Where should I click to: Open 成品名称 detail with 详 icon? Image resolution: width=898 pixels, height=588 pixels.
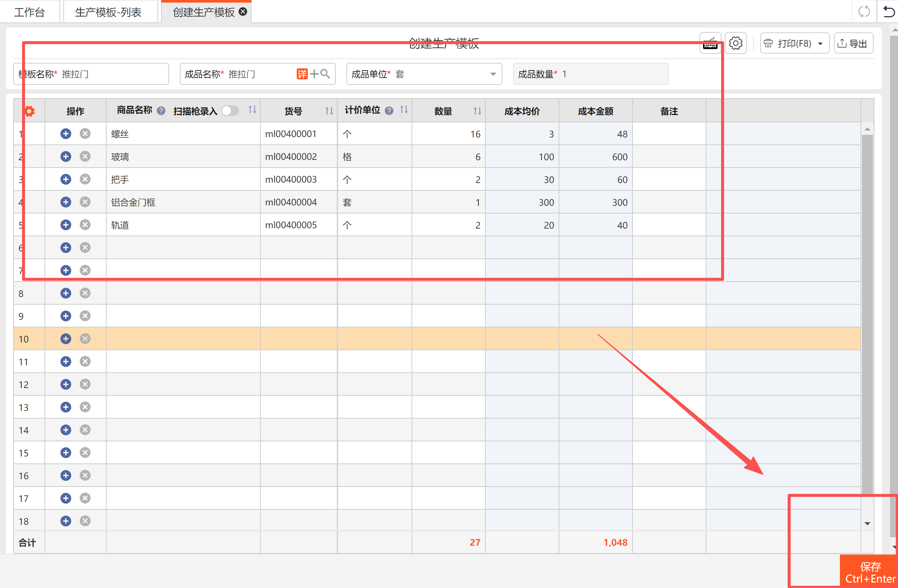coord(302,74)
